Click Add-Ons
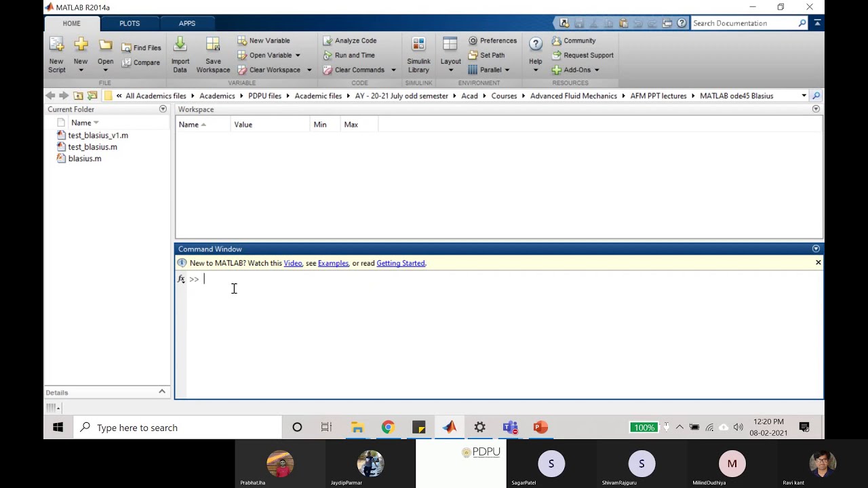Image resolution: width=868 pixels, height=488 pixels. tap(572, 70)
